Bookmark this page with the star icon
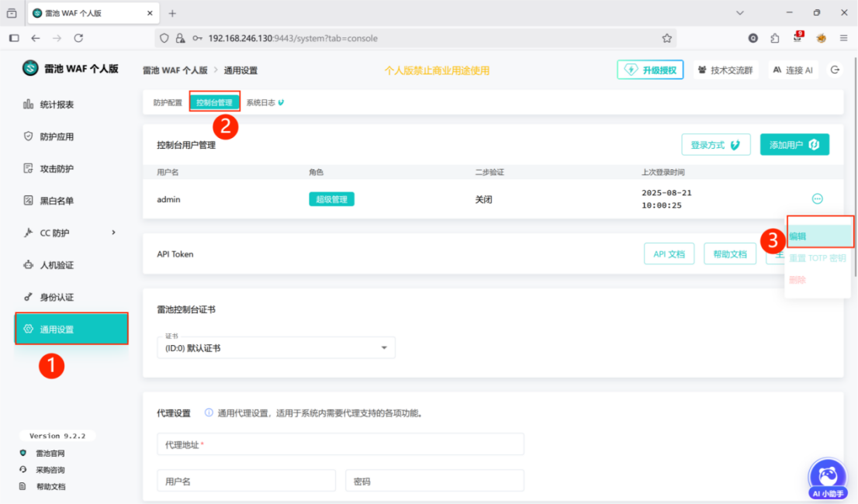Image resolution: width=858 pixels, height=504 pixels. pyautogui.click(x=666, y=38)
